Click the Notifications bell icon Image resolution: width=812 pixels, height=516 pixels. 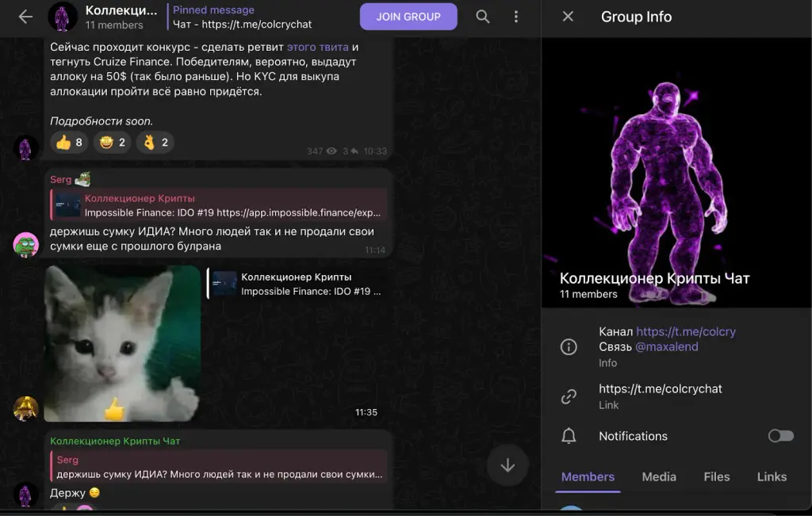click(569, 436)
